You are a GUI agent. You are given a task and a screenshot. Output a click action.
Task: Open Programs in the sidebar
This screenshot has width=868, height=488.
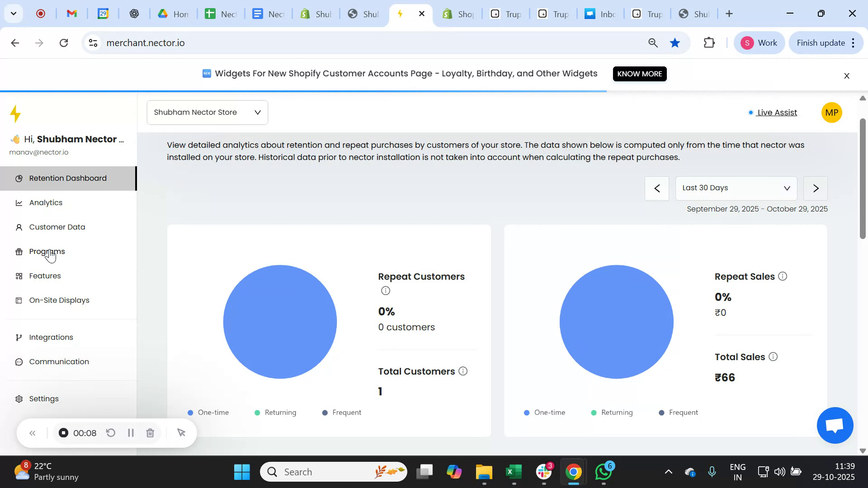(x=47, y=252)
